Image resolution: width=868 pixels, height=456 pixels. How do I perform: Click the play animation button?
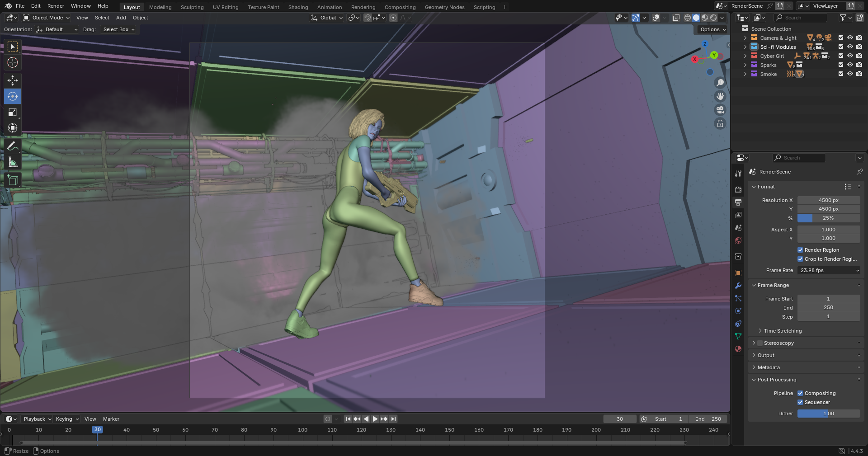(375, 419)
